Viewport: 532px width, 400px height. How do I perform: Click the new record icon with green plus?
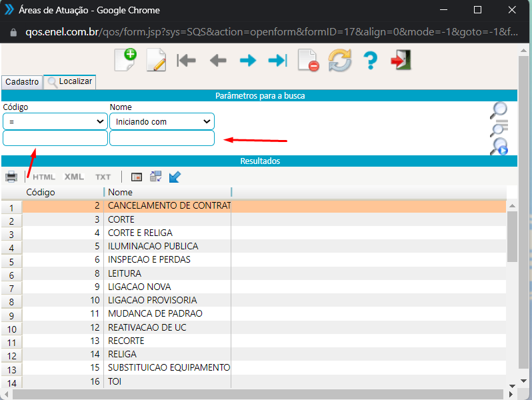pos(125,59)
